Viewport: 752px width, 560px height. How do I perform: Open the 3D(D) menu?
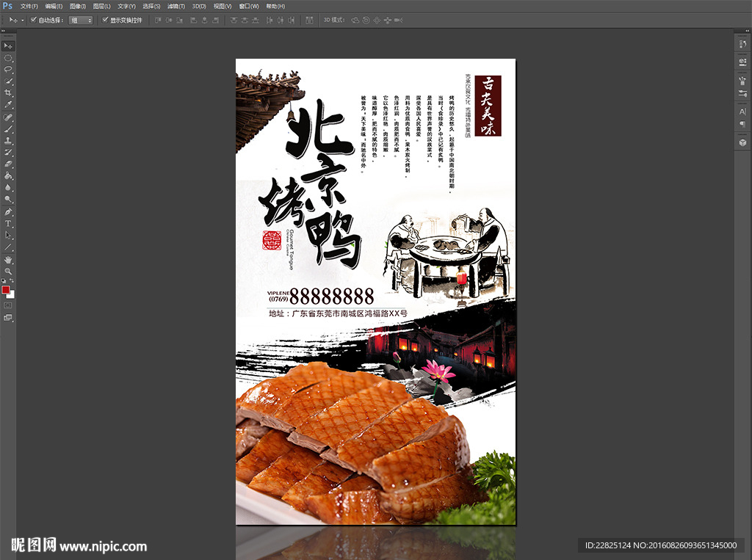point(199,6)
